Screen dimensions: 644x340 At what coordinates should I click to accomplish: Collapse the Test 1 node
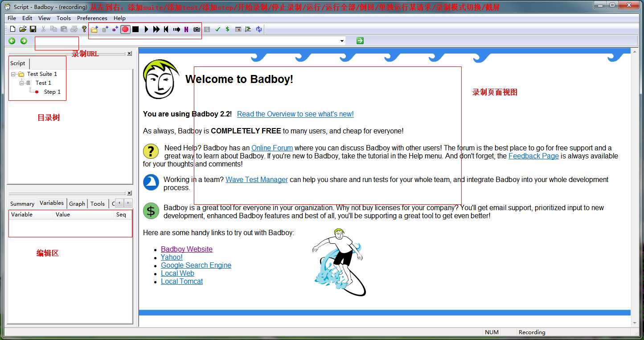[x=21, y=83]
